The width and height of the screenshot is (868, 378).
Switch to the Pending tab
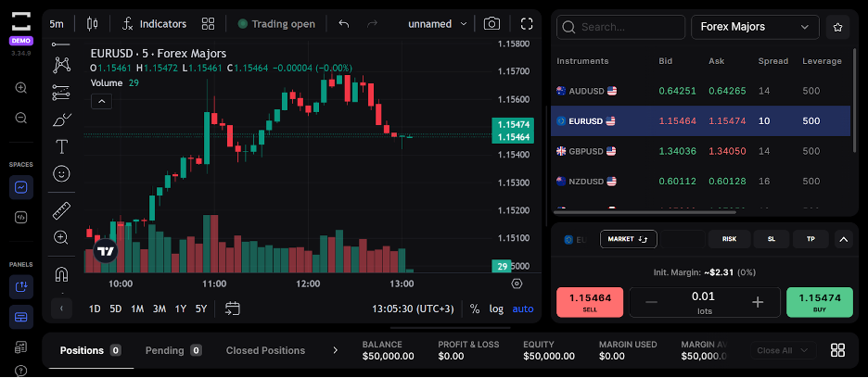click(173, 350)
